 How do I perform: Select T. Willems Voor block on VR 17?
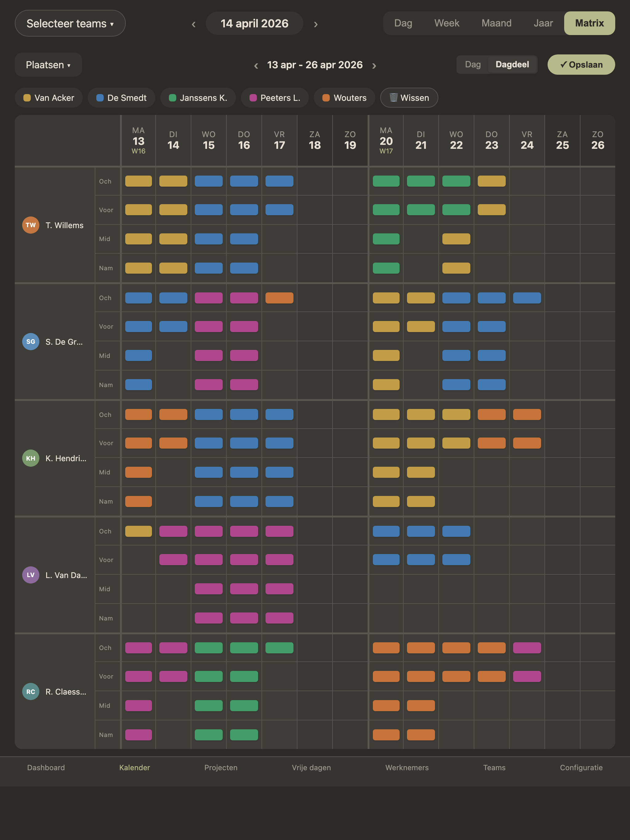click(279, 210)
